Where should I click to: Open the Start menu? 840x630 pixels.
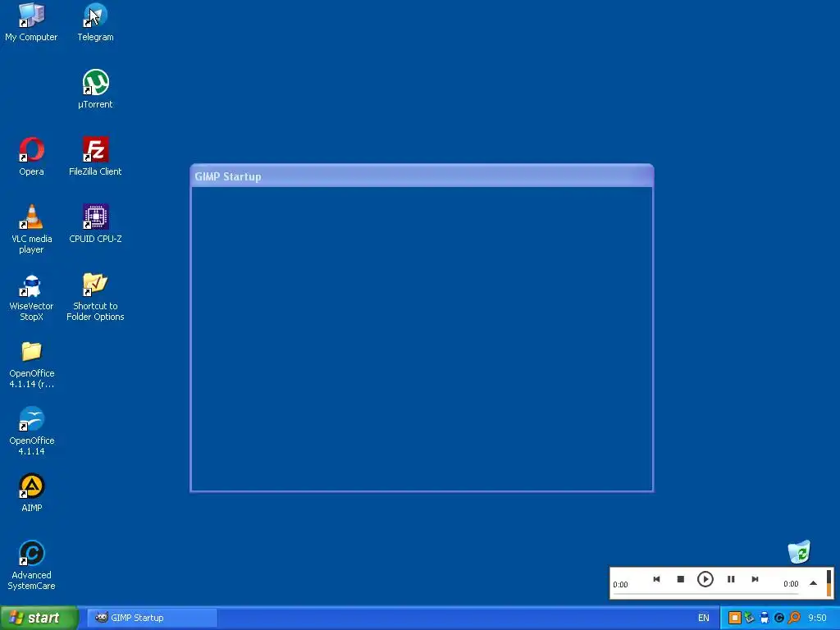click(x=39, y=618)
